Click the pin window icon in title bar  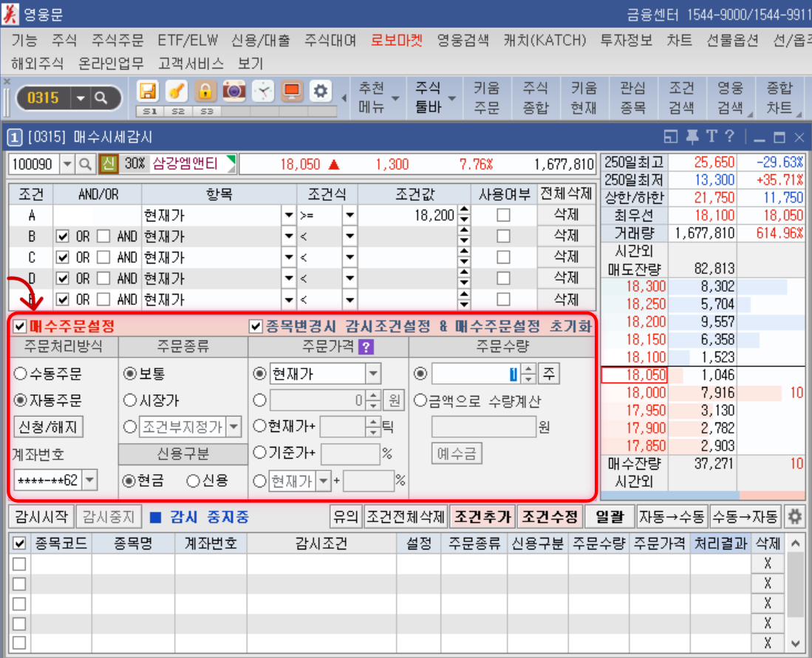click(692, 137)
